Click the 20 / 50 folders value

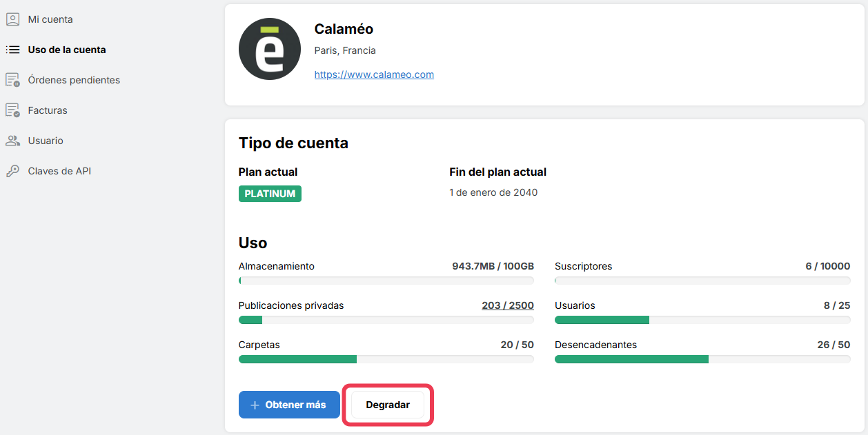(x=517, y=345)
